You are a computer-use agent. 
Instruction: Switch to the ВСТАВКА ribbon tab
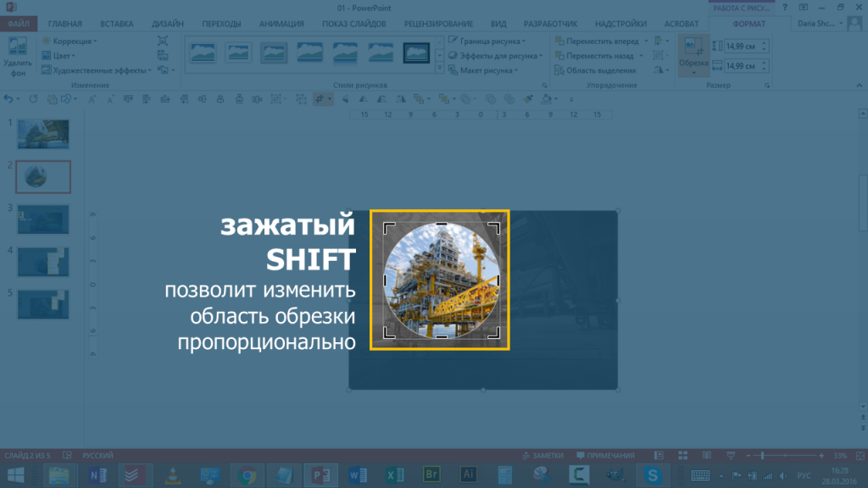coord(116,24)
